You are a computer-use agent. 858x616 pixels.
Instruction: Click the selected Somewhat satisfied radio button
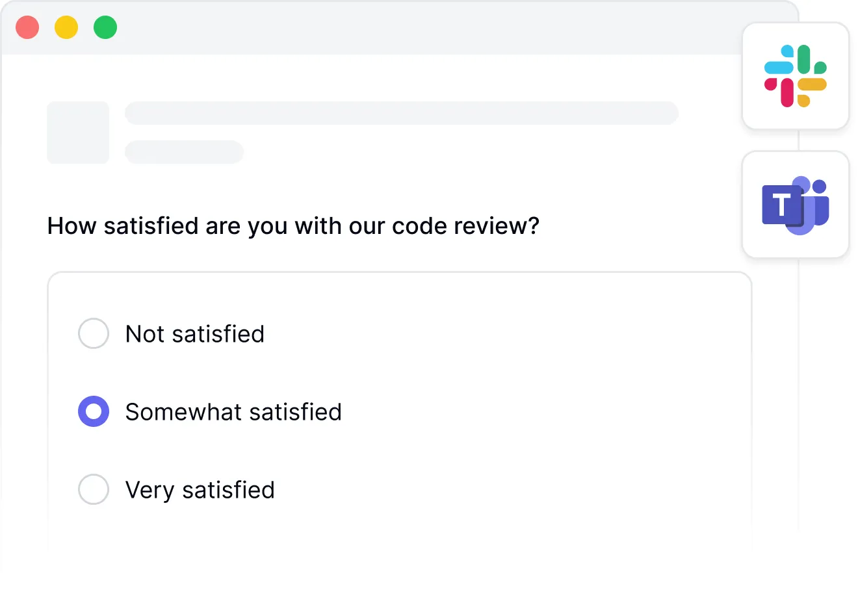tap(94, 411)
